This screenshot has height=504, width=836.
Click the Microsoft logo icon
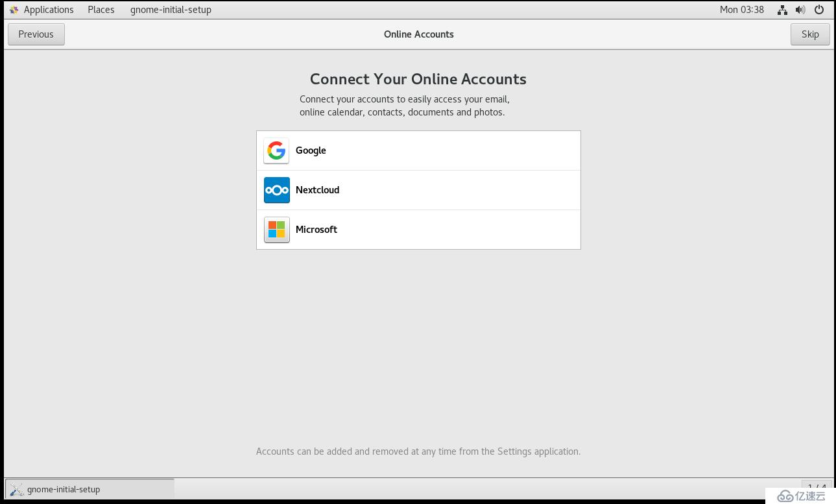tap(276, 230)
